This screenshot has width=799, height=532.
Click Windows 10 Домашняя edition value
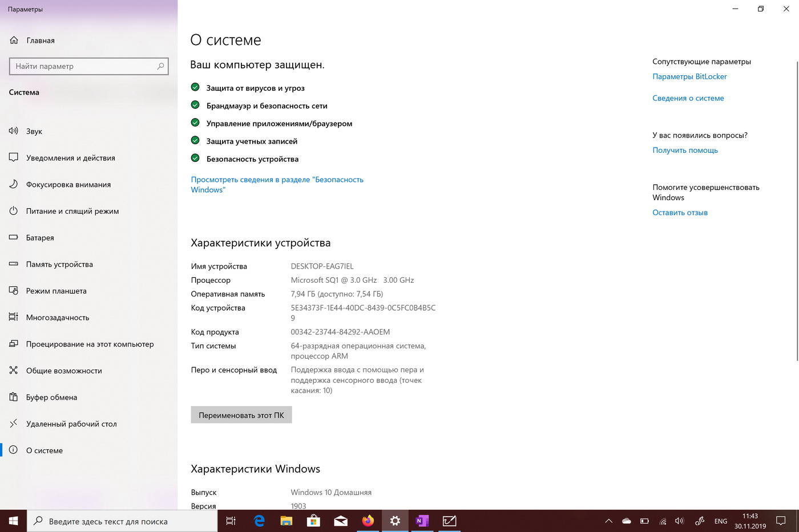[x=331, y=492]
